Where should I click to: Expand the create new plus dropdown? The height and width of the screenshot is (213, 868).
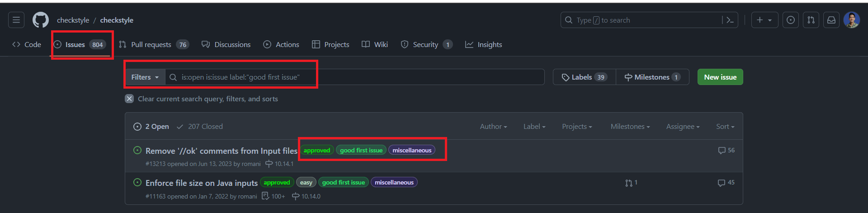(x=764, y=20)
